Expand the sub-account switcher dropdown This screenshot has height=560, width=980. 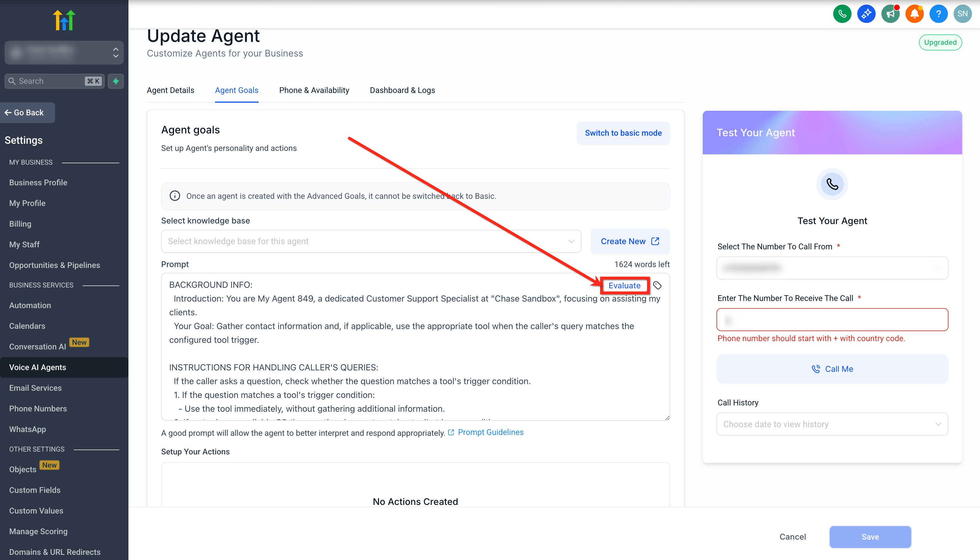(x=64, y=52)
